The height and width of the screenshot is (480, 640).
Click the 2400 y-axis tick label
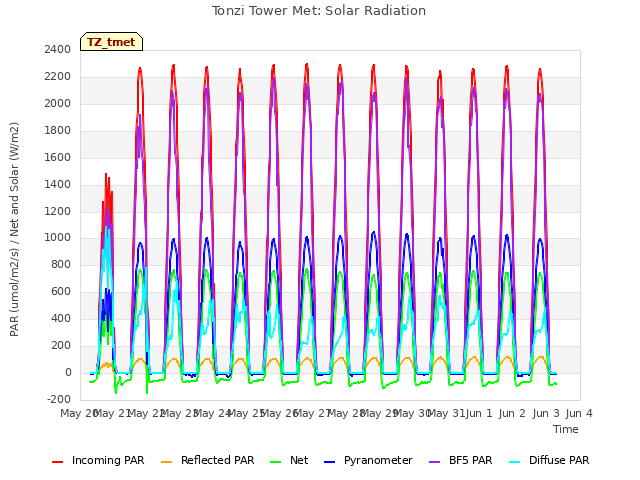[x=58, y=49]
